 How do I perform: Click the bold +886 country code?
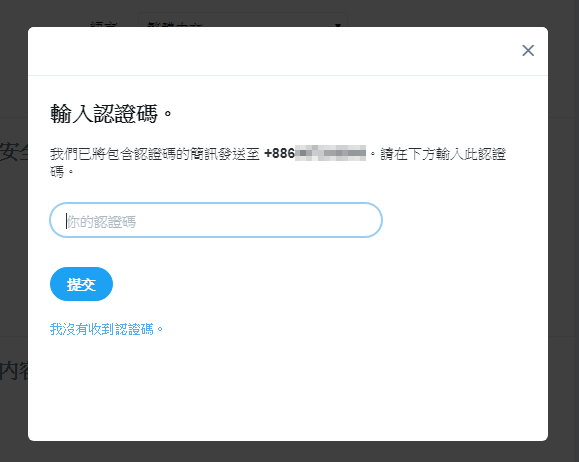[280, 153]
